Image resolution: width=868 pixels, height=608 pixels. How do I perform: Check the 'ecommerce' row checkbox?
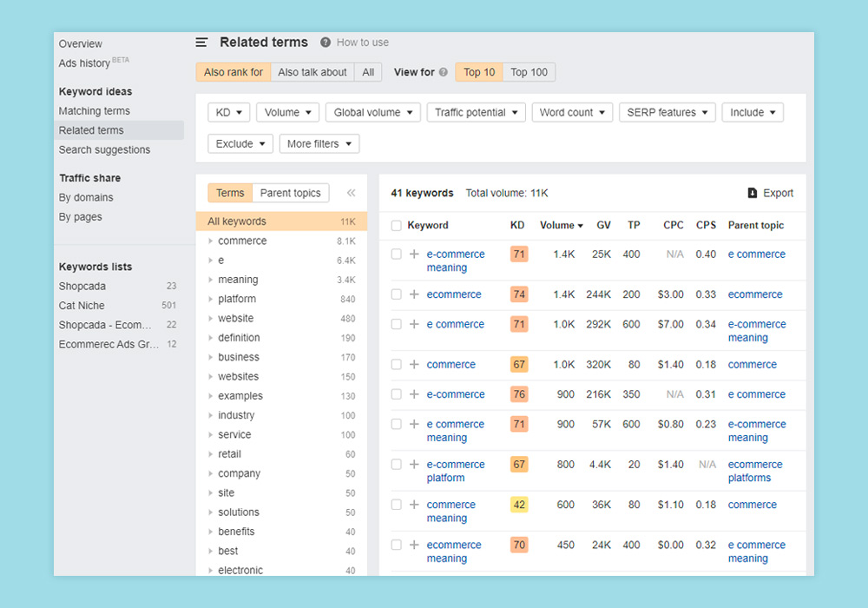pyautogui.click(x=397, y=294)
